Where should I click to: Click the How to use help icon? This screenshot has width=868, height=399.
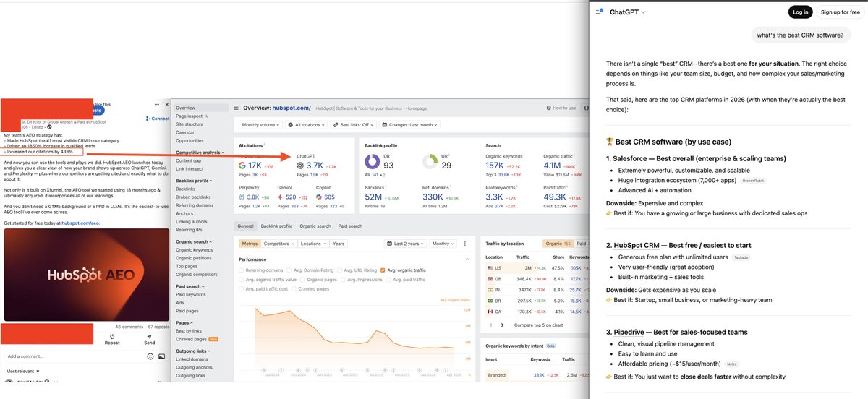pyautogui.click(x=549, y=108)
